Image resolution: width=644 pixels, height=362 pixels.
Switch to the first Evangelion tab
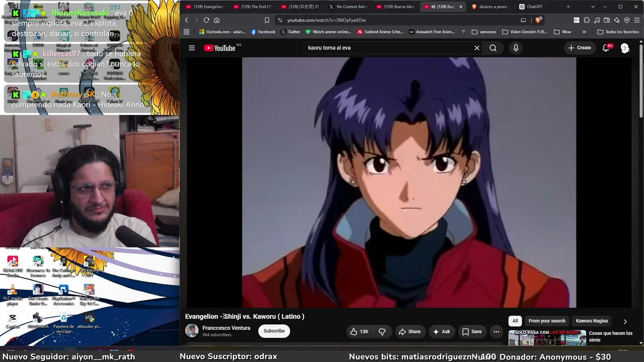(x=205, y=7)
